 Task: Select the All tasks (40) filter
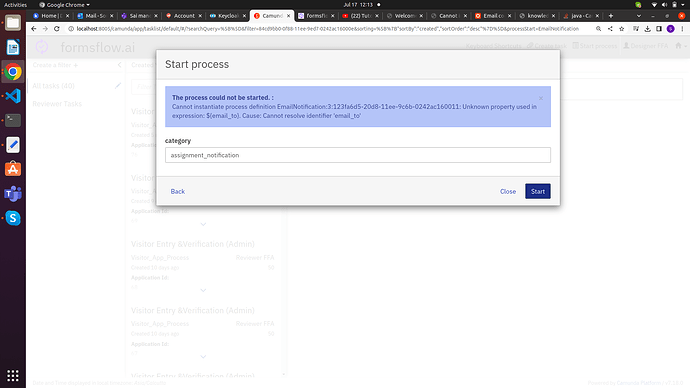(53, 86)
